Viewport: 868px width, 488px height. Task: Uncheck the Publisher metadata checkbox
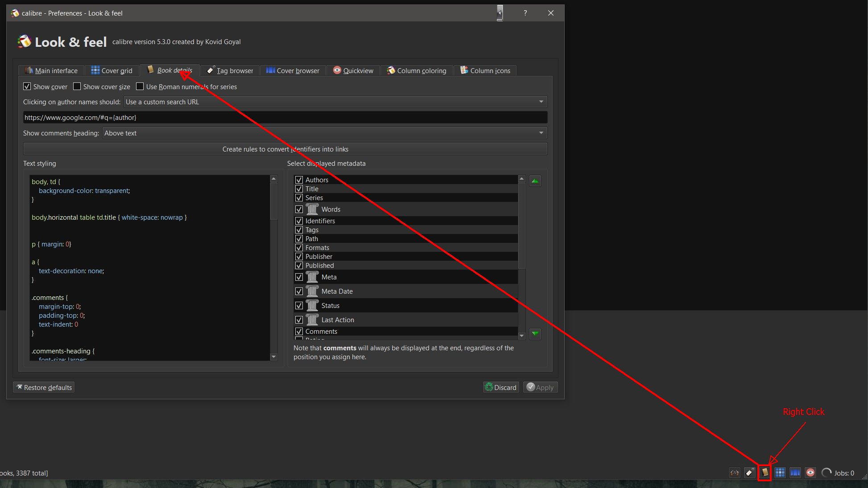coord(299,257)
